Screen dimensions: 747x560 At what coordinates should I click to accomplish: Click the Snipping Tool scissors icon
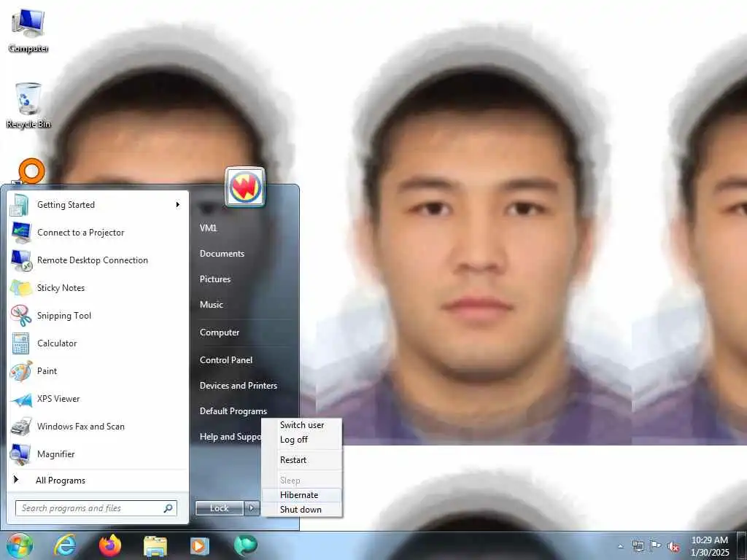[x=21, y=316]
